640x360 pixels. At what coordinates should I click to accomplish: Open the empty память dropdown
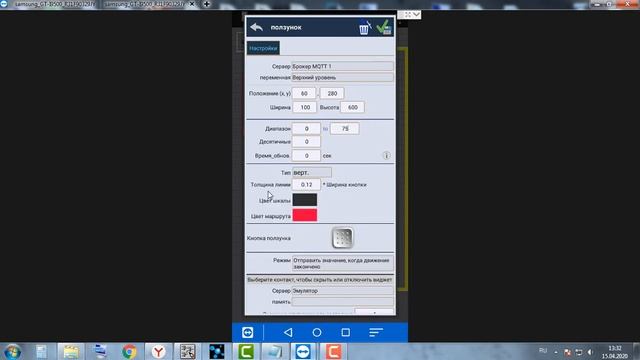tap(342, 302)
